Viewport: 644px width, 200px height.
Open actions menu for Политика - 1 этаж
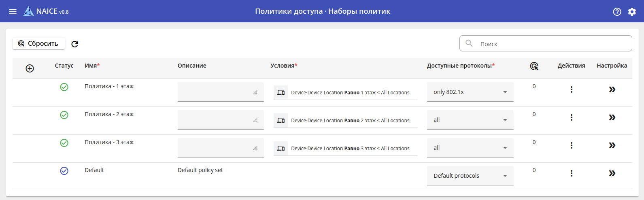pos(571,89)
